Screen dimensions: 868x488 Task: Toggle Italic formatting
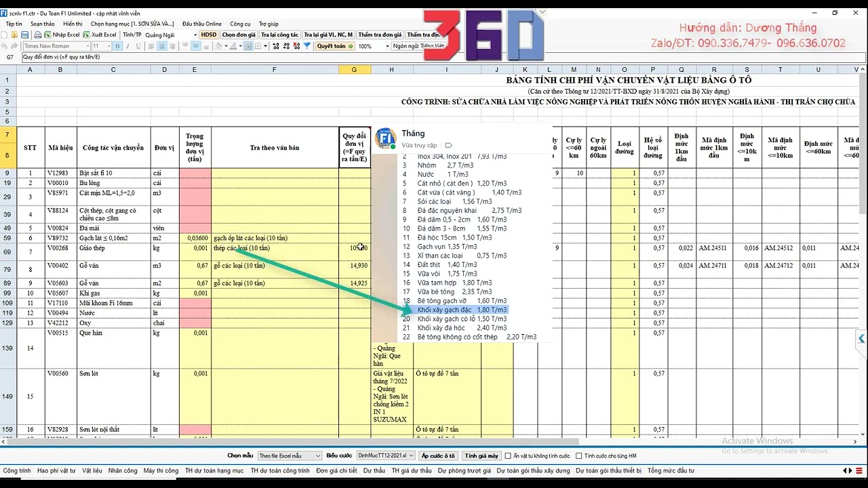click(128, 46)
